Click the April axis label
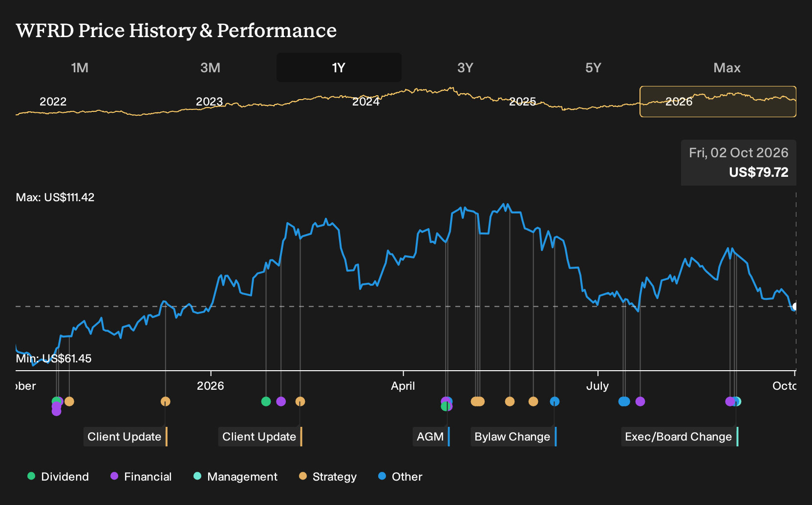 (x=403, y=386)
